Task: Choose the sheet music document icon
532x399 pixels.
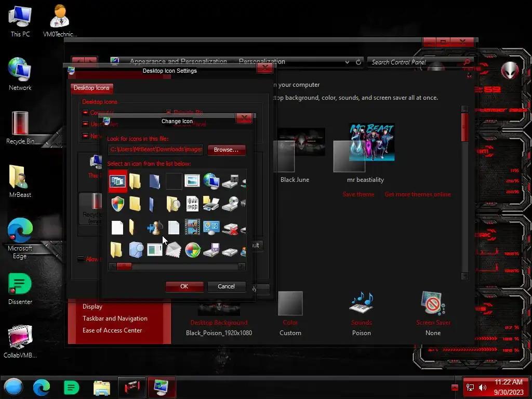Action: [192, 204]
